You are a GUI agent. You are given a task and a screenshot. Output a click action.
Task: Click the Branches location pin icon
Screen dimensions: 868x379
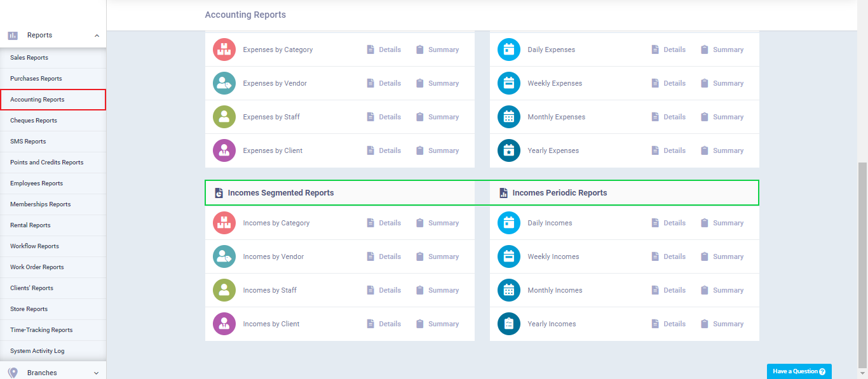13,373
